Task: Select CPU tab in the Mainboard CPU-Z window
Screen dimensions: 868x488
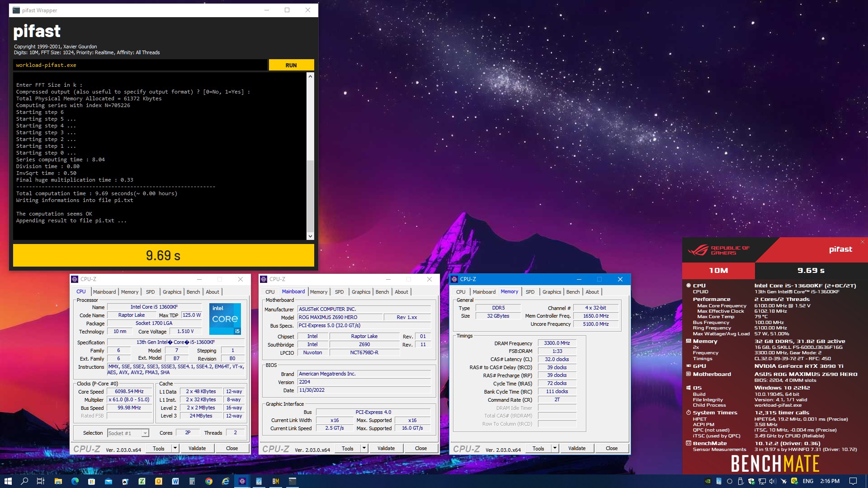Action: coord(270,292)
